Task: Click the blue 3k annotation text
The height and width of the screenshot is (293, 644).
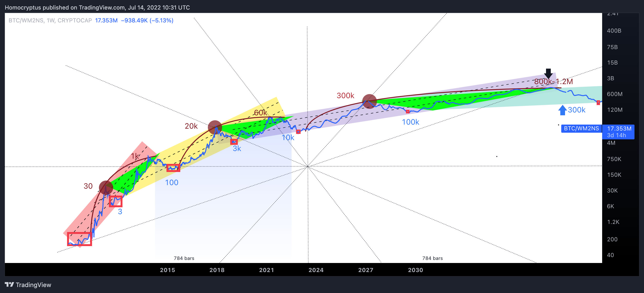Action: pos(237,148)
